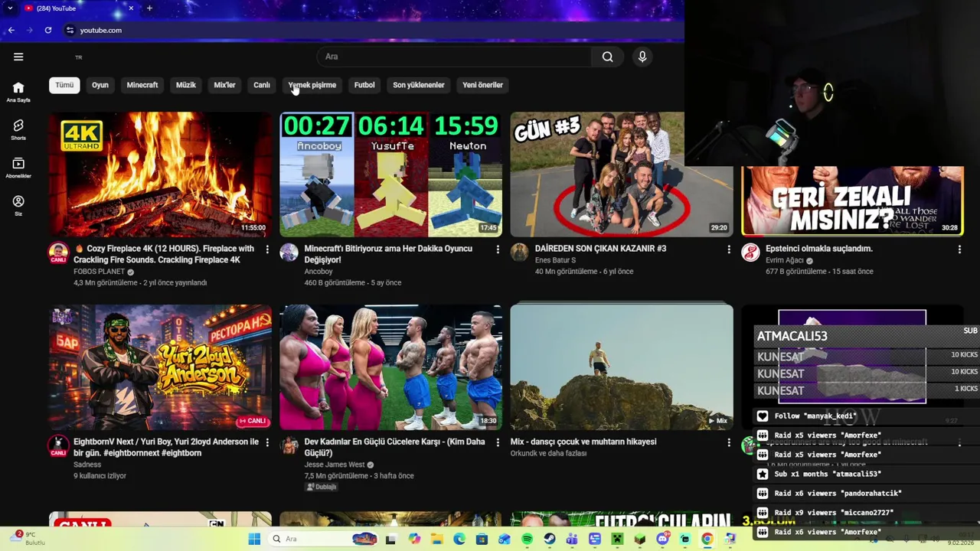Open options for dansçı çocuk mix
The height and width of the screenshot is (551, 980).
[728, 442]
